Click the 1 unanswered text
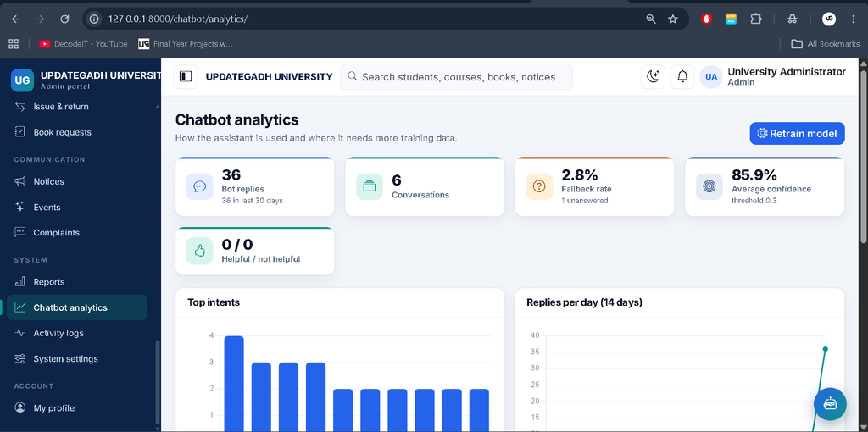 point(585,201)
